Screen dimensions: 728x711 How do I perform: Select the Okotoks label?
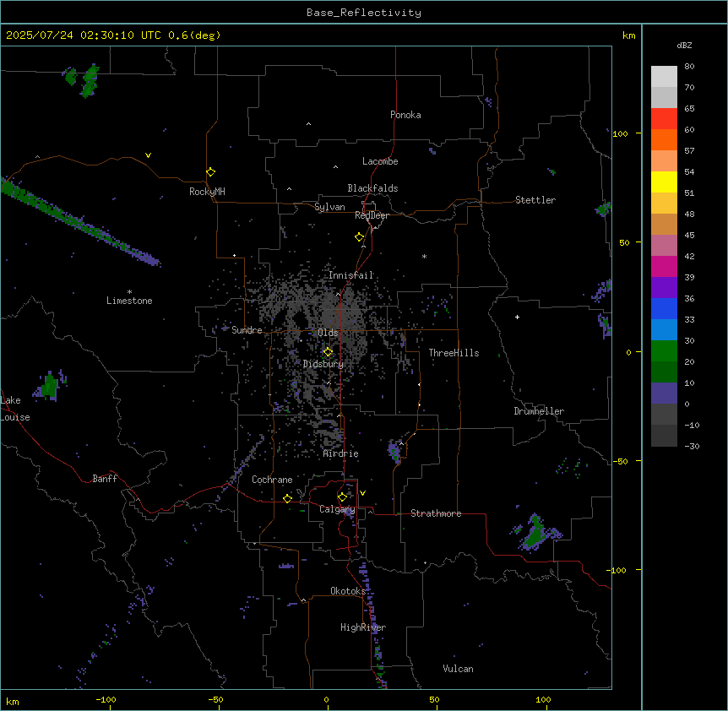[x=348, y=591]
